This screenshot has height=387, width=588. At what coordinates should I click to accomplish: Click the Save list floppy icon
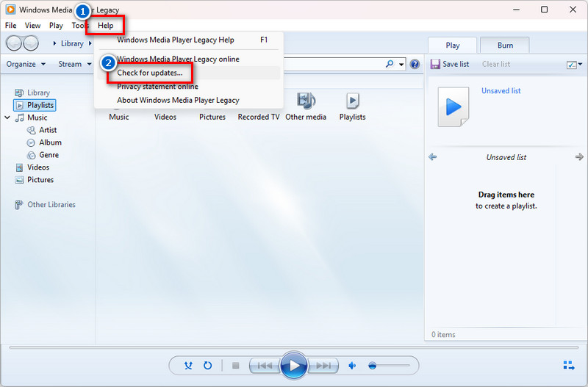435,64
